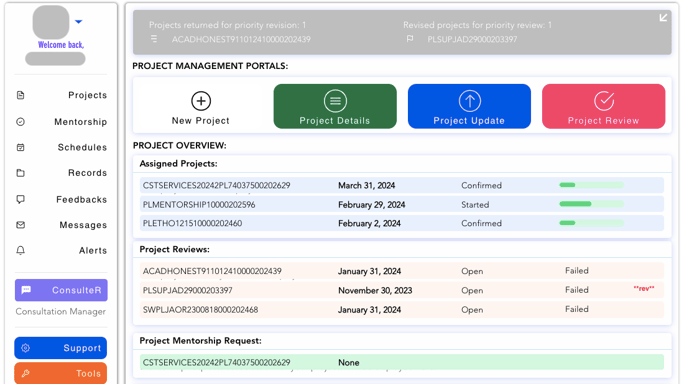
Task: Click the Messages envelope icon
Action: click(x=21, y=225)
